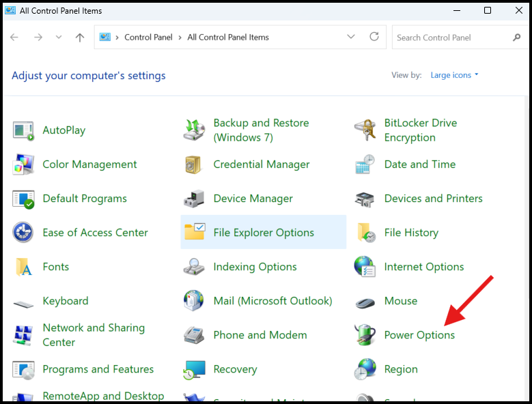Open the Network and Sharing Center link
Screen dimensions: 532x404
94,335
